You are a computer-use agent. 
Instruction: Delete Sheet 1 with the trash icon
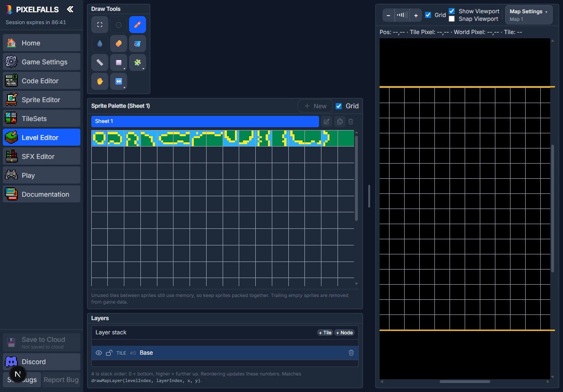351,122
